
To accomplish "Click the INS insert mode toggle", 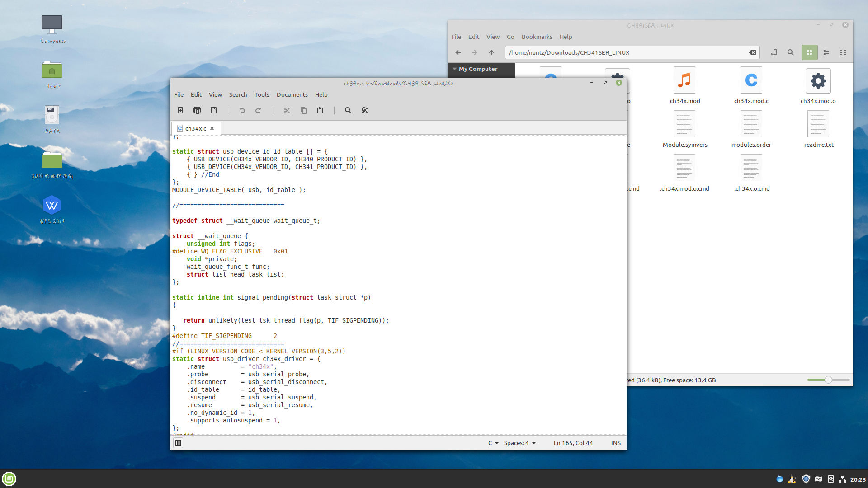I will coord(615,443).
